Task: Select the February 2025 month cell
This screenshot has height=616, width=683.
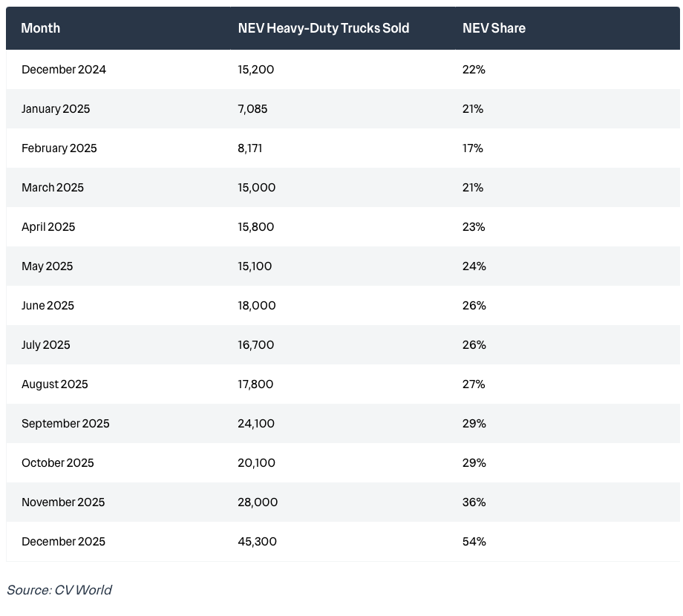Action: [59, 148]
